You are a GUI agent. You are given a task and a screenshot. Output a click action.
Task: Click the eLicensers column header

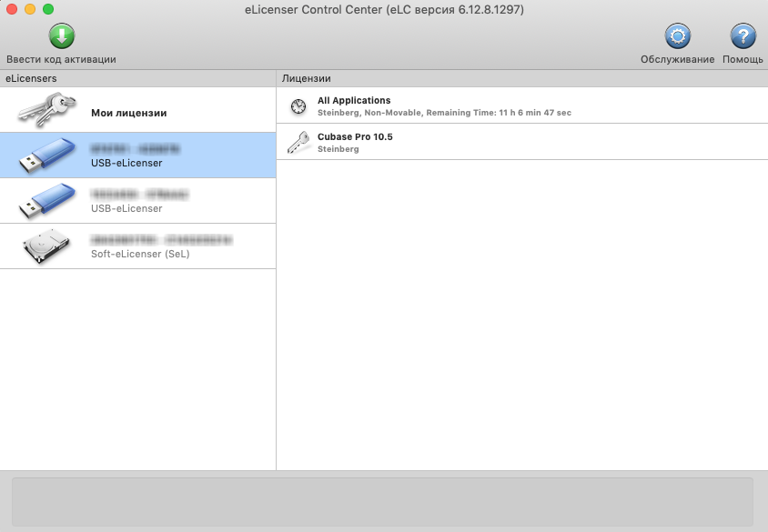[x=137, y=78]
